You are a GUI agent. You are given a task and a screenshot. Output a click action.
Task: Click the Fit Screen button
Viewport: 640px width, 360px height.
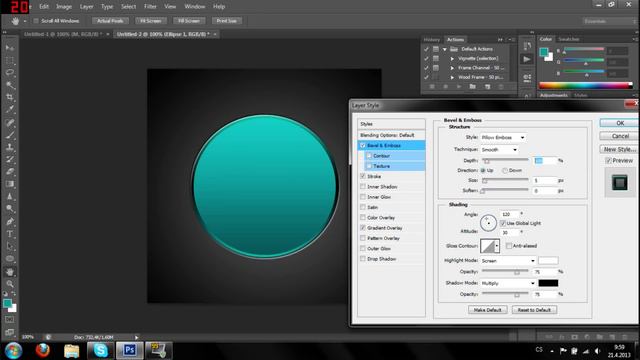coord(151,21)
